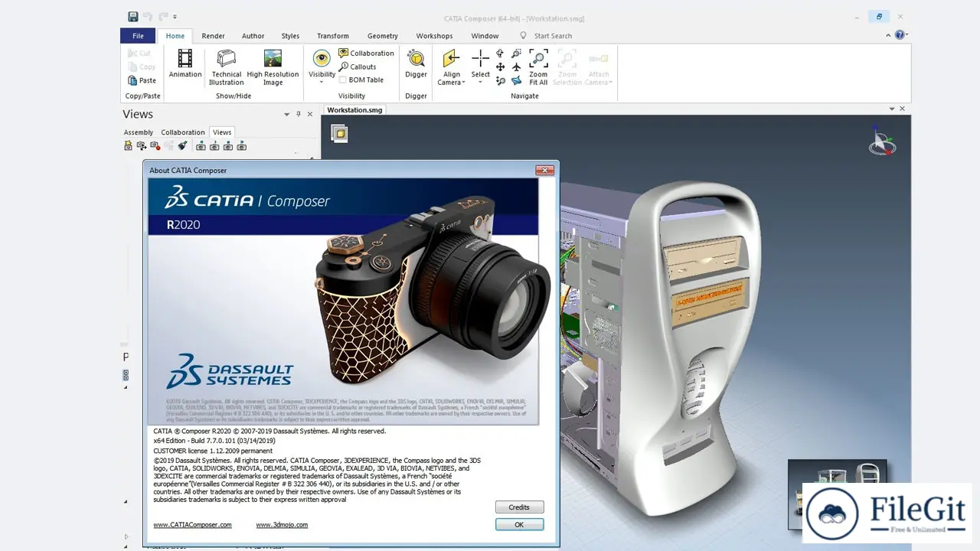Click Update View camera icon with arrows
The width and height of the screenshot is (980, 551).
pos(142,145)
